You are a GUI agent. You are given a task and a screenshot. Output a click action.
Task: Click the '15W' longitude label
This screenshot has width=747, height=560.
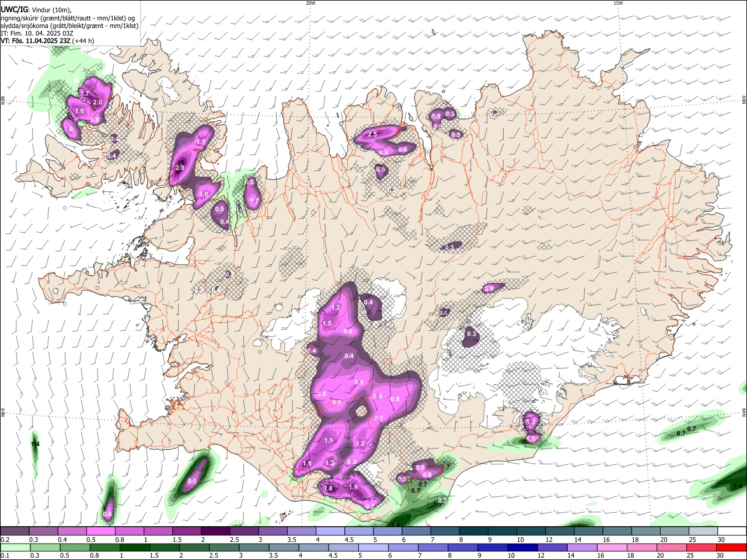click(x=618, y=3)
